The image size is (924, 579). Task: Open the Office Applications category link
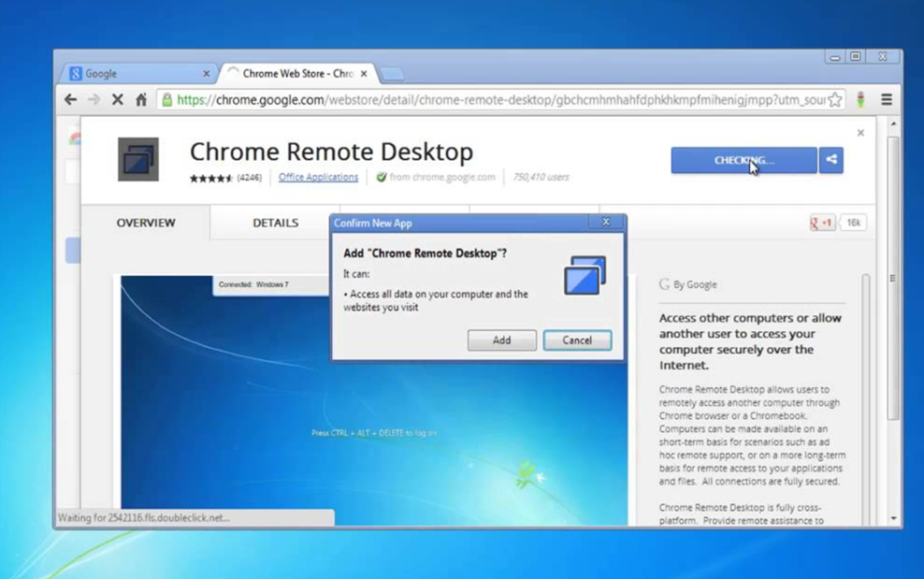(x=318, y=177)
